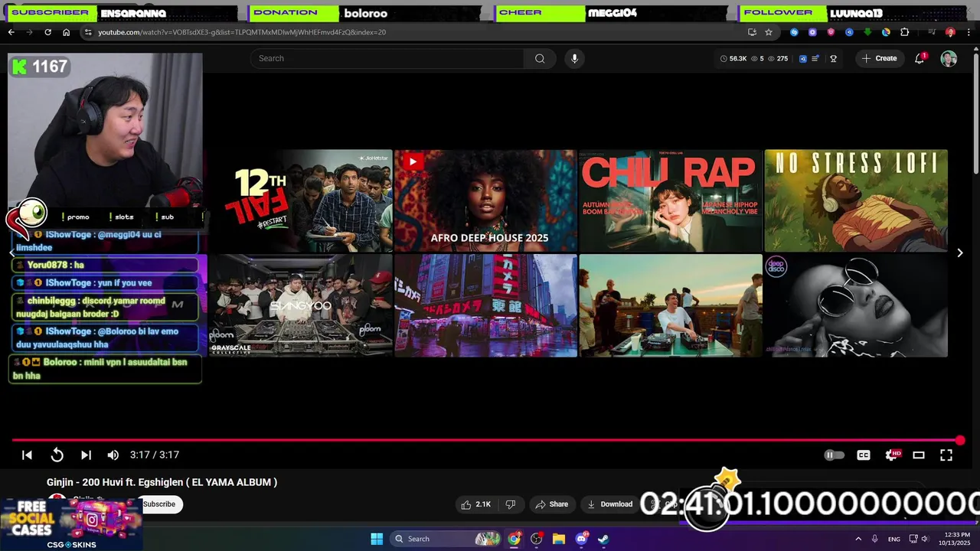The image size is (980, 551).
Task: Toggle closed captions CC
Action: (864, 455)
